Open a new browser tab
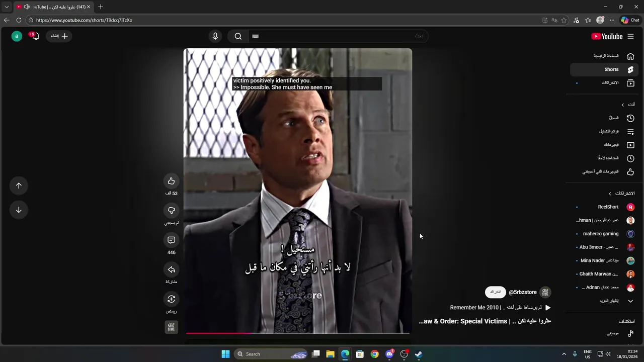Screen dimensions: 644x362 click(101, 7)
